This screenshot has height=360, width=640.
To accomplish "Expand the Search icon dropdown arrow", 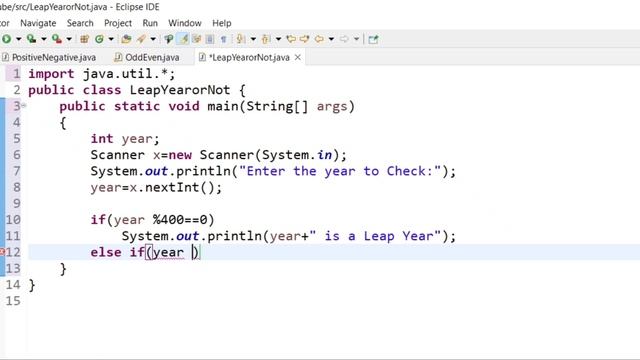I will click(x=153, y=39).
